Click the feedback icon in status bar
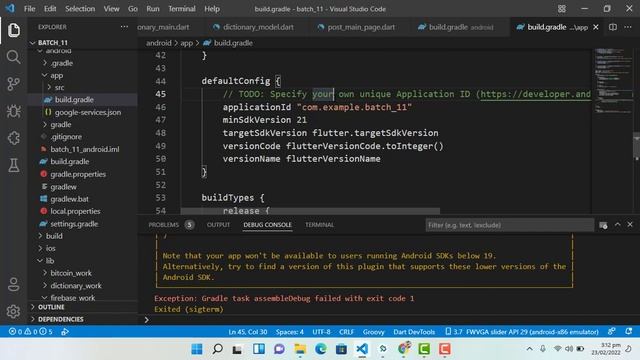Image resolution: width=640 pixels, height=360 pixels. click(611, 331)
